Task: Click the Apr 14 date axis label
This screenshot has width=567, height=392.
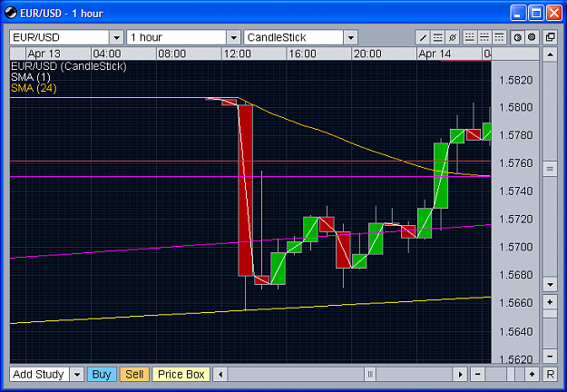Action: (x=435, y=54)
